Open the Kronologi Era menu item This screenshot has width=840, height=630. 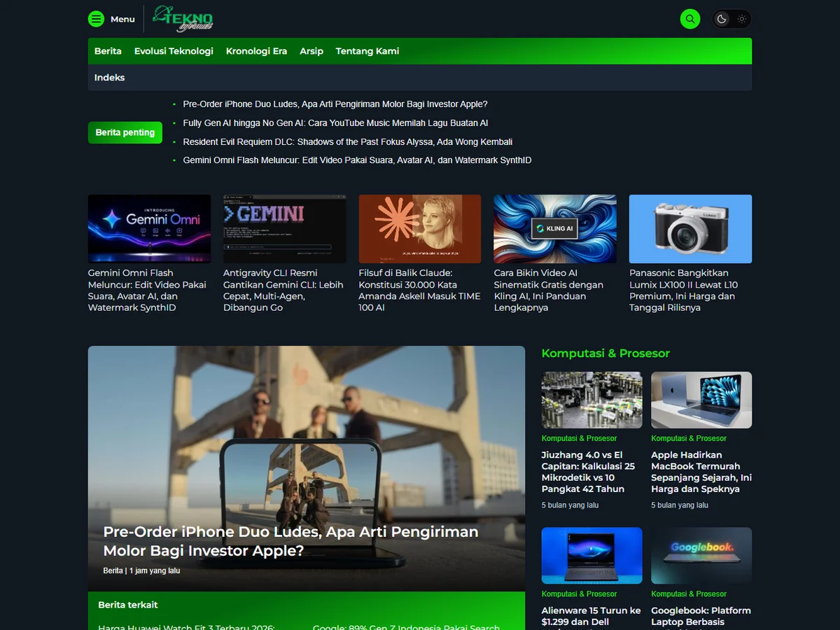click(256, 51)
